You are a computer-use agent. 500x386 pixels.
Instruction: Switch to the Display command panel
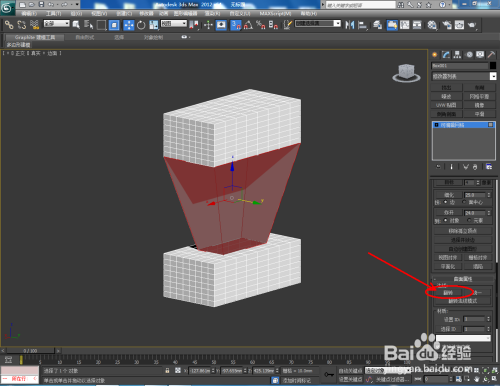(x=480, y=55)
